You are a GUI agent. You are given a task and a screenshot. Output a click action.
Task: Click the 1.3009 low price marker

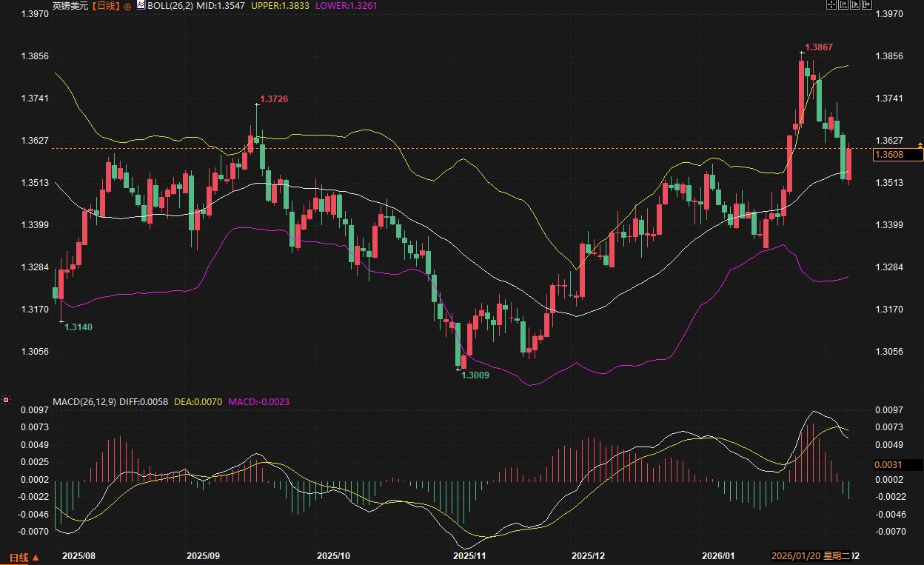475,375
